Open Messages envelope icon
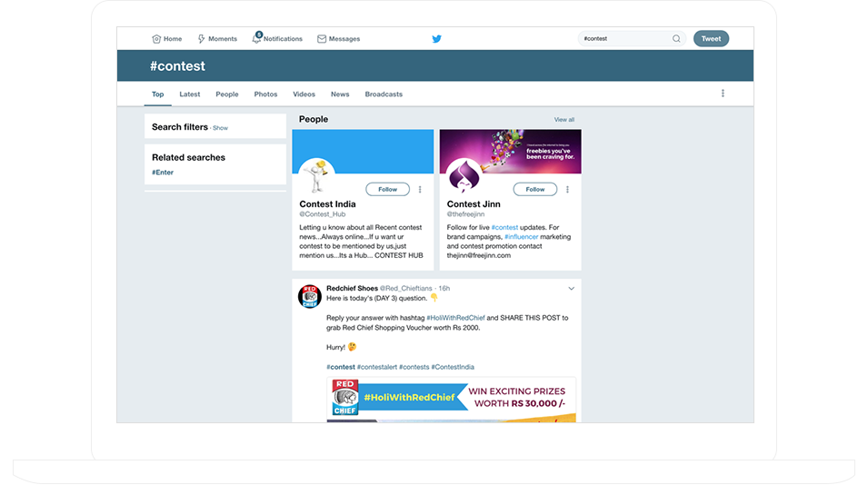The height and width of the screenshot is (485, 868). pyautogui.click(x=322, y=39)
